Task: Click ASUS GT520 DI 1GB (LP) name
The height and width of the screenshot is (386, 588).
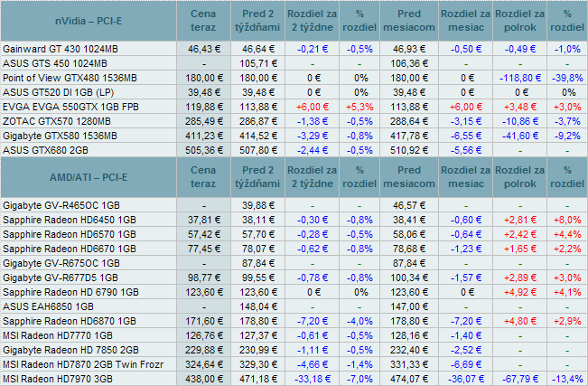Action: pyautogui.click(x=58, y=92)
